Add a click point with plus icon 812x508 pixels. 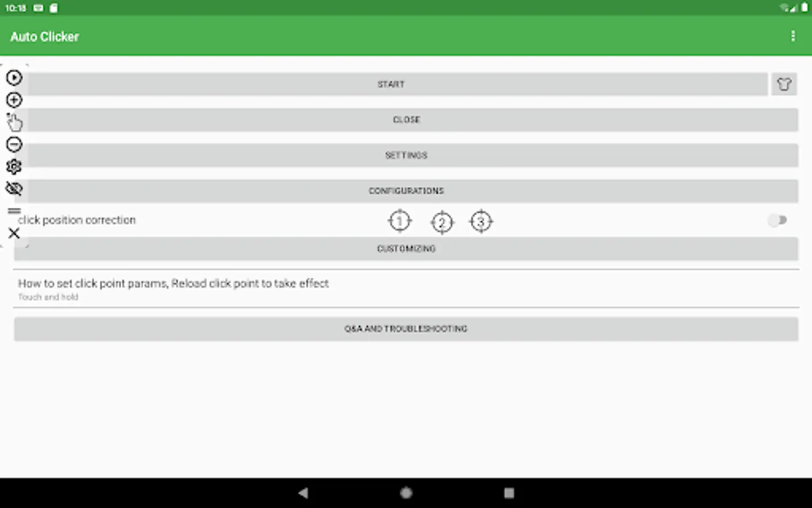pyautogui.click(x=14, y=100)
